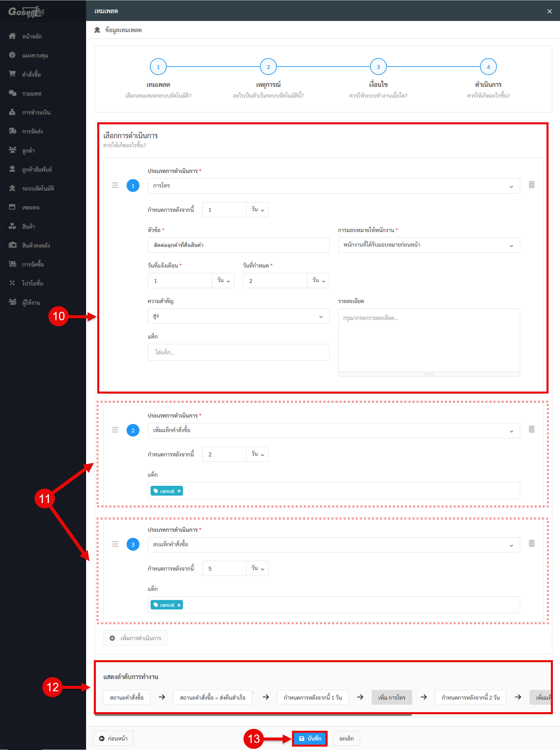560x750 pixels.
Task: Change action 3 type ลบแท็กคำสั่งซื้อ dropdown
Action: pos(334,545)
